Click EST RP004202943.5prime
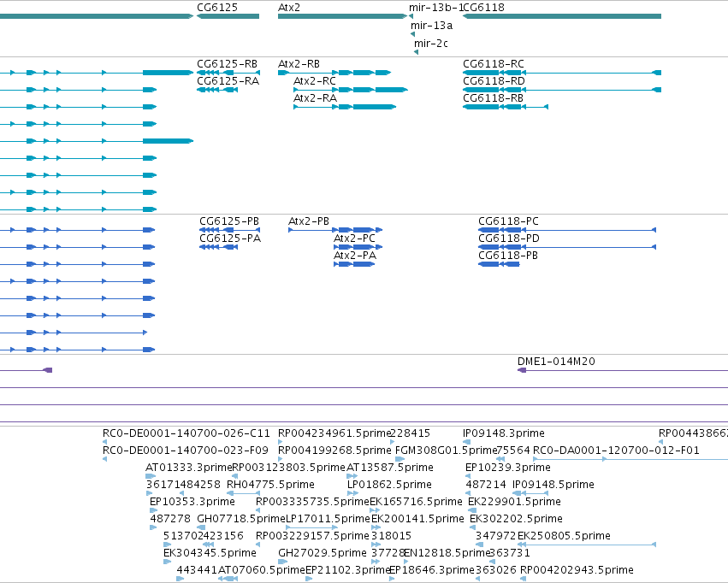 (577, 570)
